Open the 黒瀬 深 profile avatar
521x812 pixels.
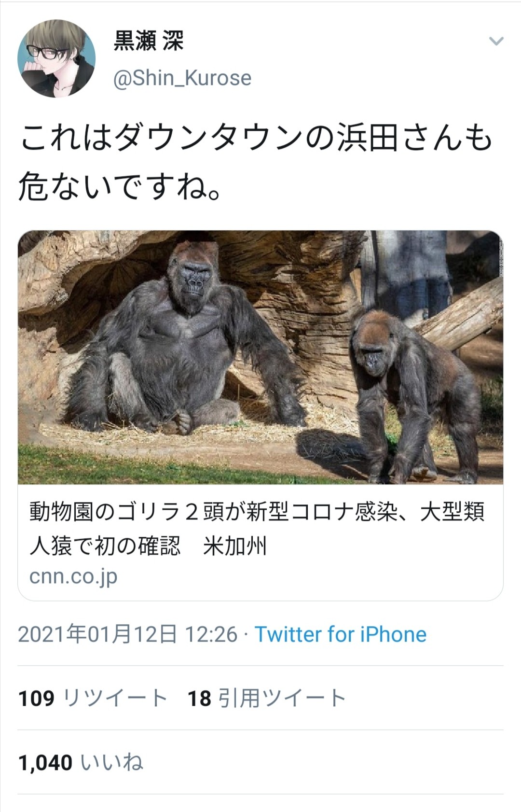point(56,58)
